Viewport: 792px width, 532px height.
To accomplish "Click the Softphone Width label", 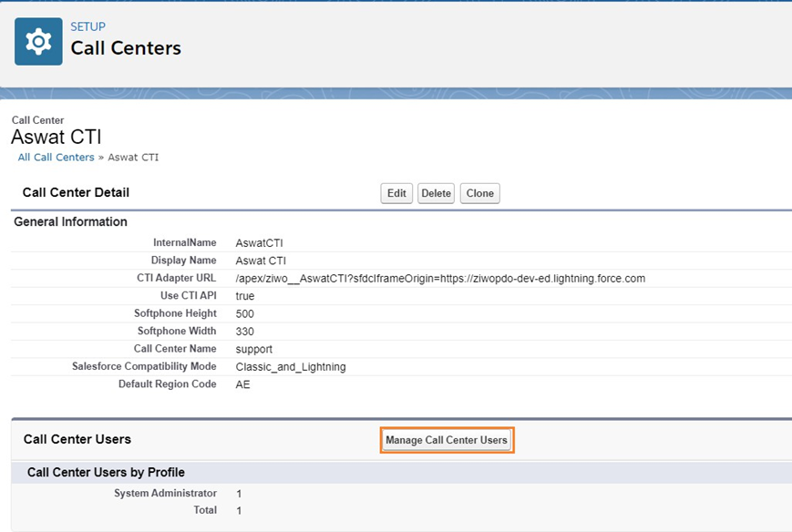I will 177,331.
